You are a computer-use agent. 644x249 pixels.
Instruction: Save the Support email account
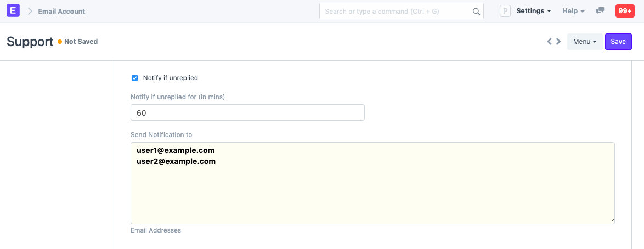618,42
